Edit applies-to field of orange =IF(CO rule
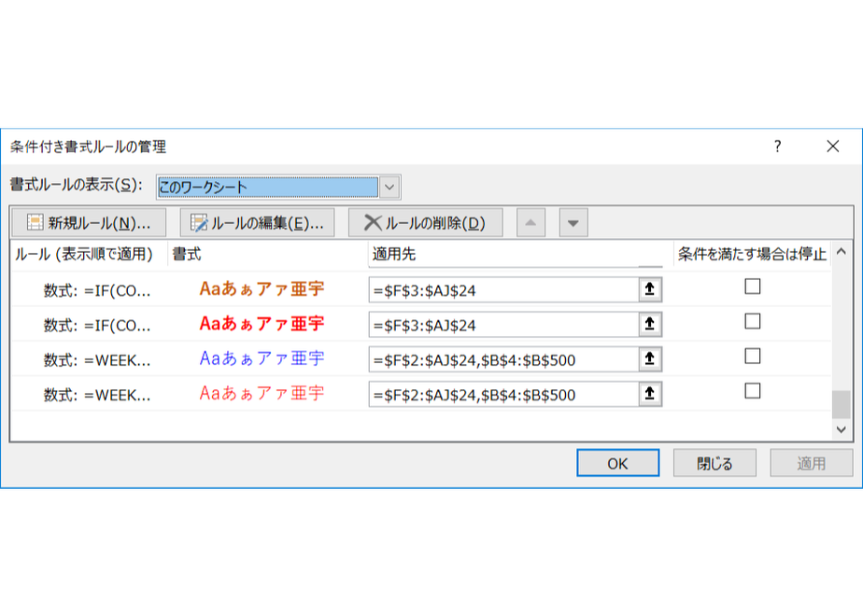 503,290
